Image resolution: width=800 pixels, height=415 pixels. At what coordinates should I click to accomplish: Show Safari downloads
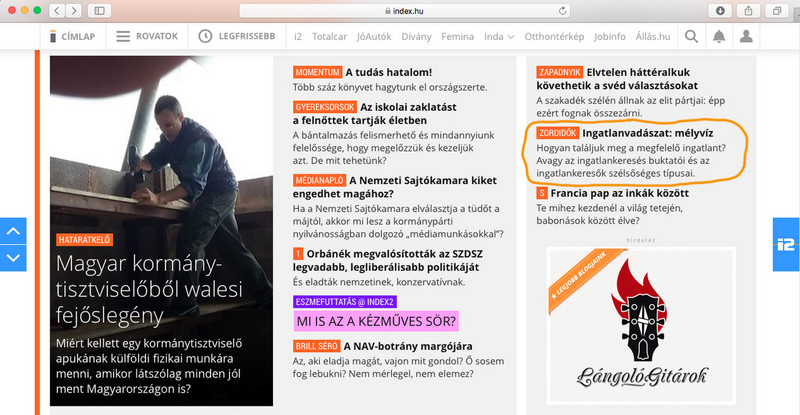pyautogui.click(x=720, y=11)
